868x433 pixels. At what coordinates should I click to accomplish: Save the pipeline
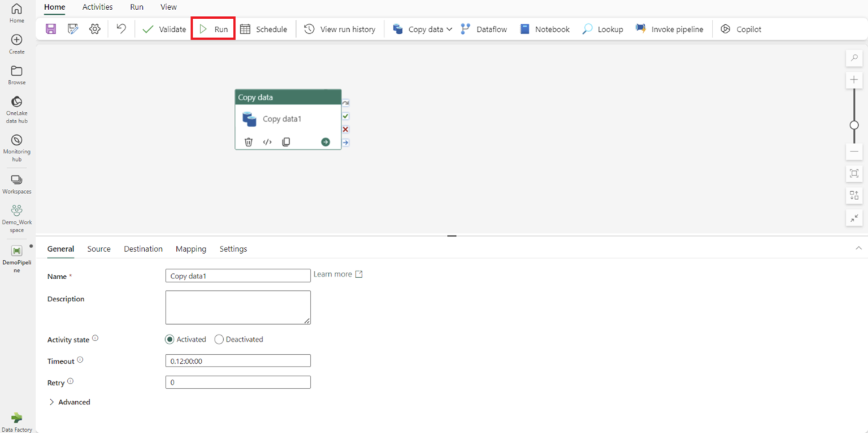tap(50, 29)
